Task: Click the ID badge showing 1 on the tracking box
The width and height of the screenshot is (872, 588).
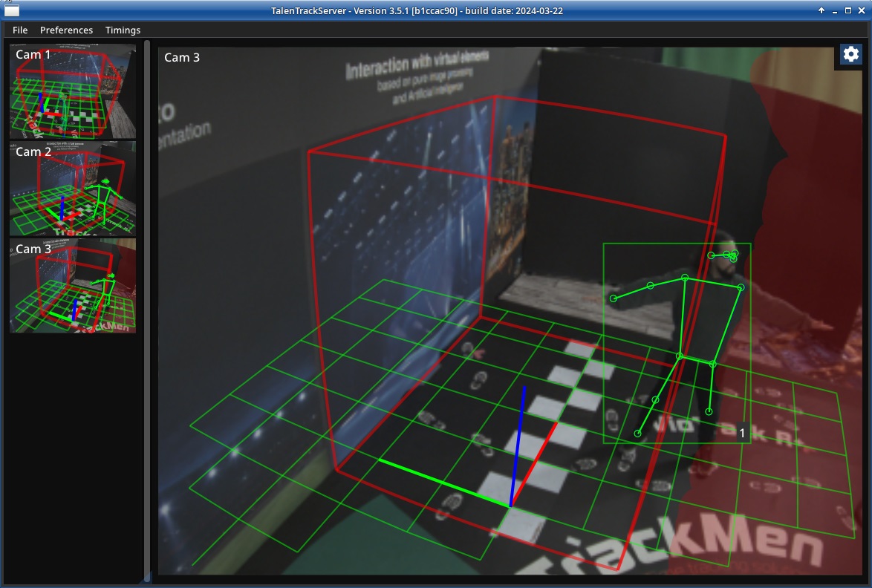Action: [x=742, y=431]
